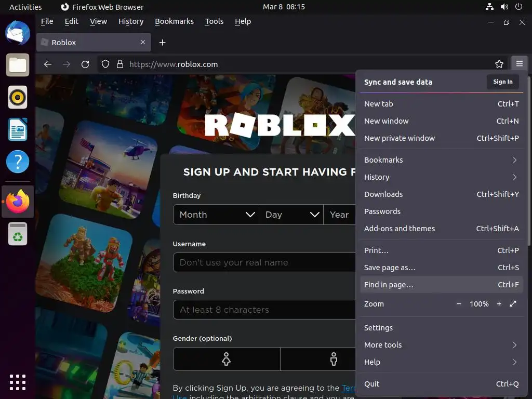
Task: Enter full screen mode from the Zoom row
Action: pyautogui.click(x=513, y=304)
